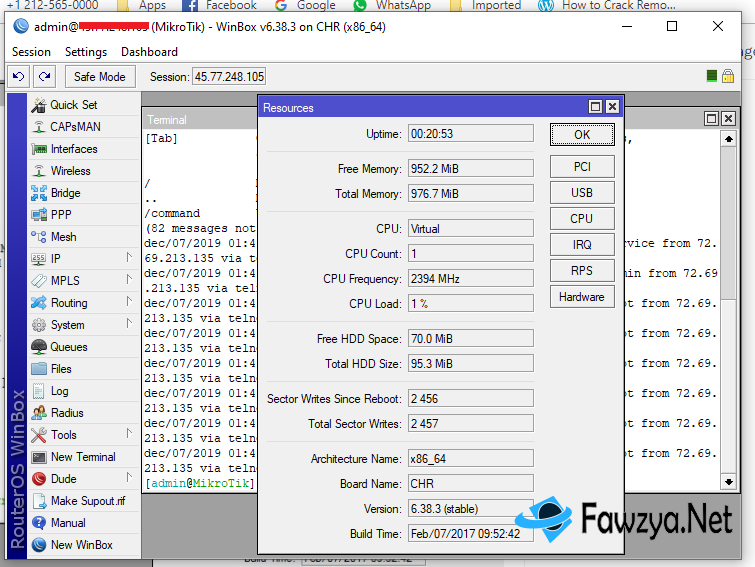Click the Quick Set icon in sidebar
755x567 pixels.
(39, 105)
